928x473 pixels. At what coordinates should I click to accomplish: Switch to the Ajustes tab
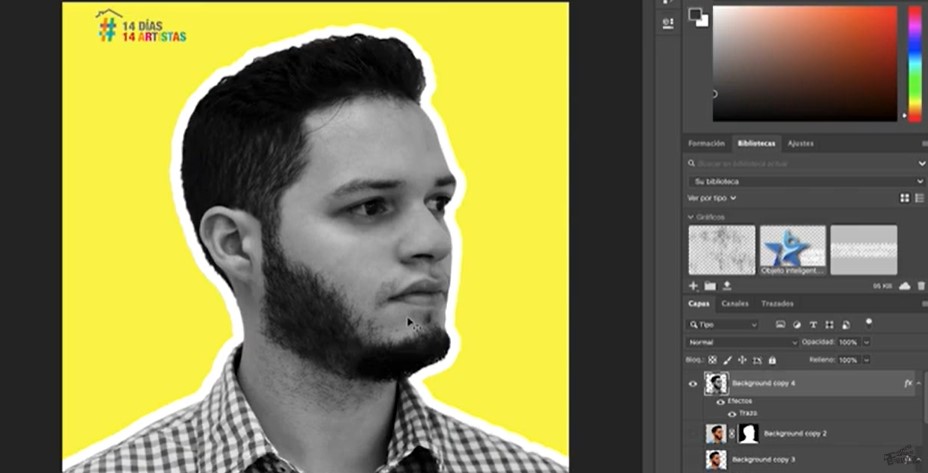[x=800, y=143]
